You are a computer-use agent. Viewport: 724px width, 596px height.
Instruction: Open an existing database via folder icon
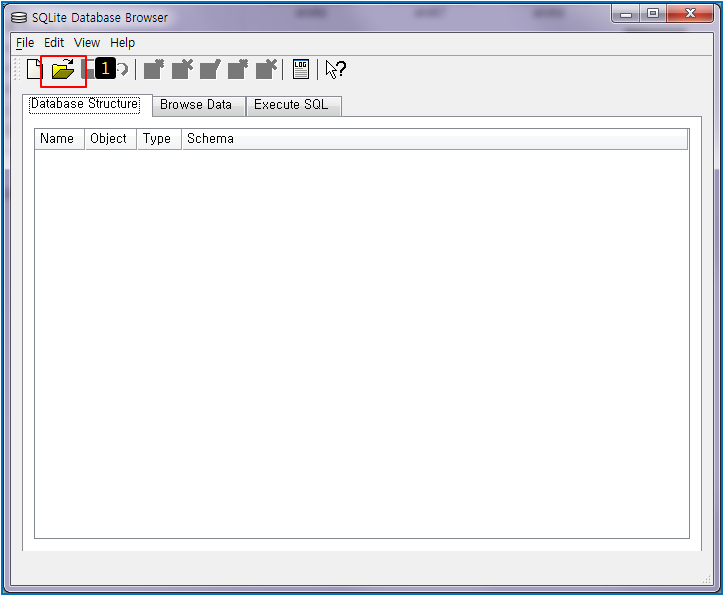coord(63,69)
